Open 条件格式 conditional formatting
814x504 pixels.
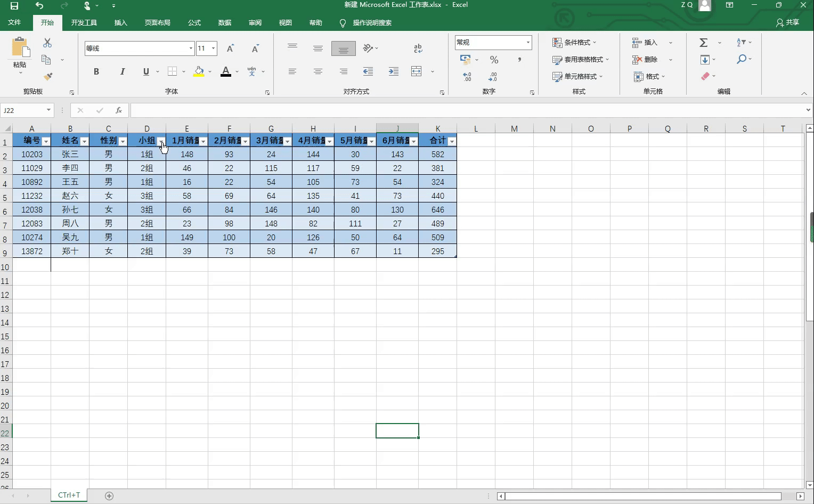tap(574, 43)
